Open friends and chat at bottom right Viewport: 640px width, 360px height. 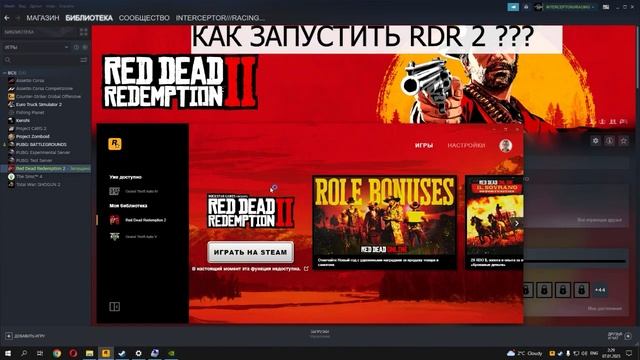coord(620,336)
